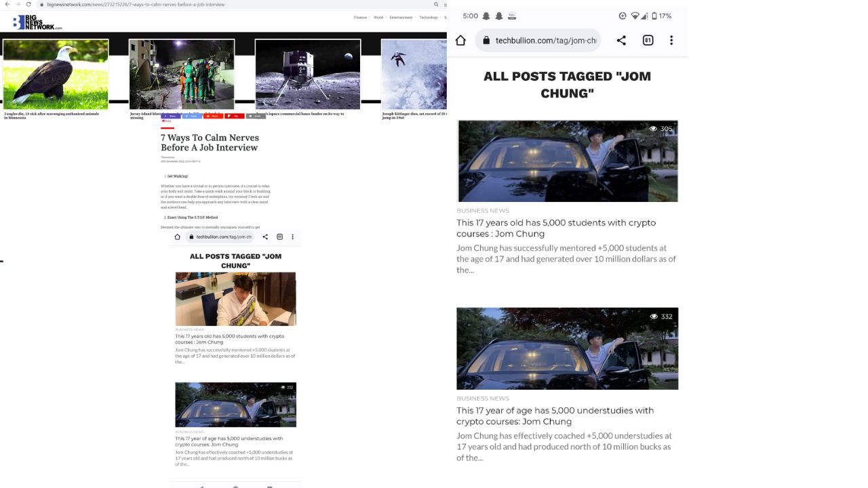This screenshot has width=868, height=488.
Task: Open the eagles story headline
Action: click(x=52, y=116)
